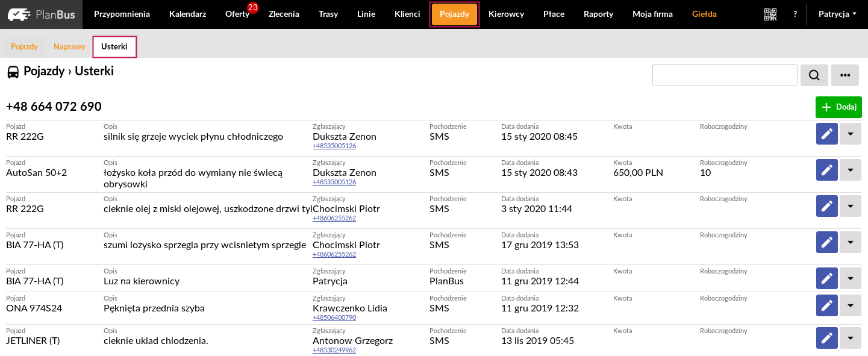Viewport: 868px width, 356px height.
Task: Edit the 'Pęknięta przednia szyba' fault
Action: [827, 305]
